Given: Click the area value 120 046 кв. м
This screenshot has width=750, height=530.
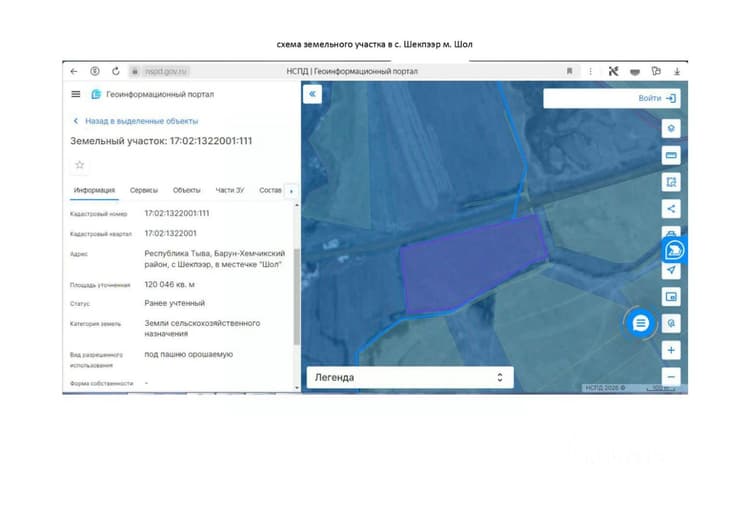Looking at the screenshot, I should click(169, 285).
